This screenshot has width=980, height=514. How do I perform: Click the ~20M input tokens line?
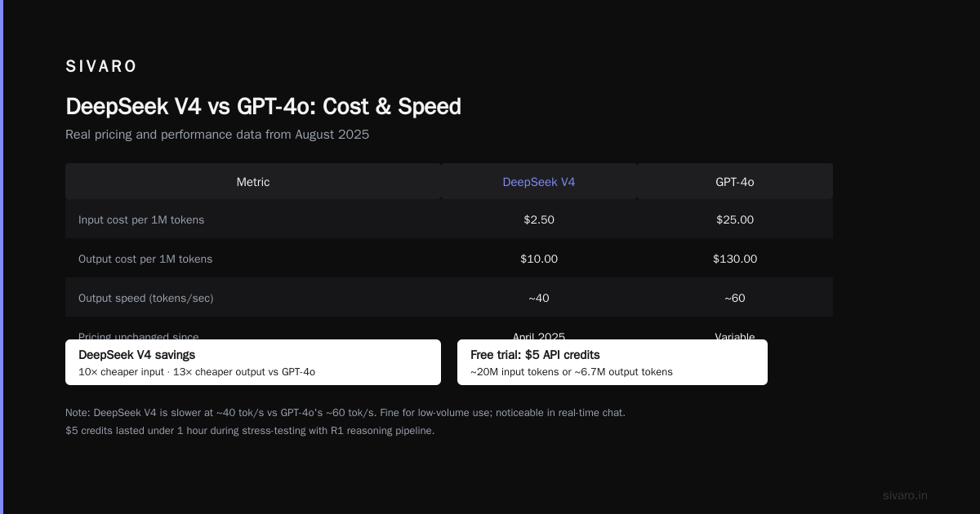click(572, 372)
